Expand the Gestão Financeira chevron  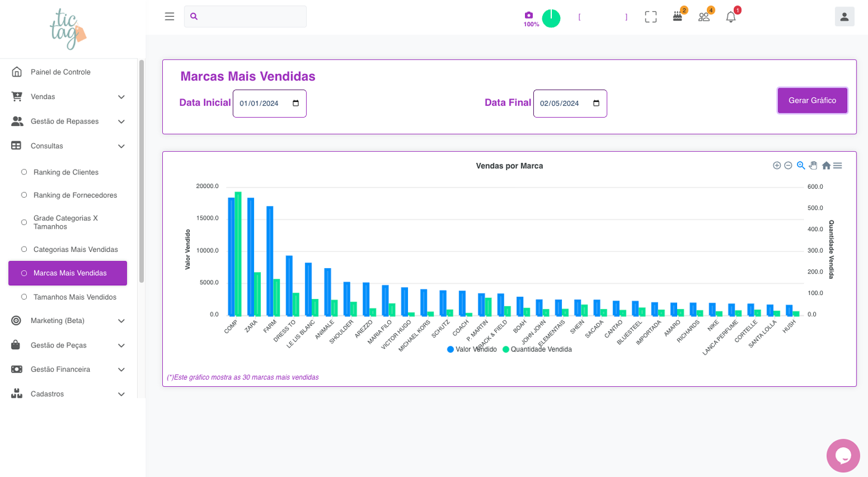click(x=121, y=370)
